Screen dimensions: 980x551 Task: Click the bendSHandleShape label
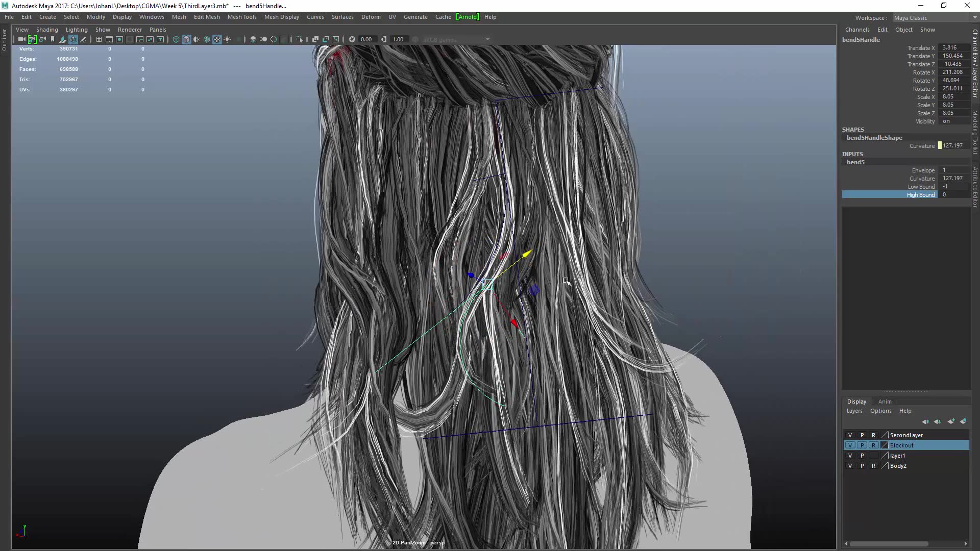875,137
